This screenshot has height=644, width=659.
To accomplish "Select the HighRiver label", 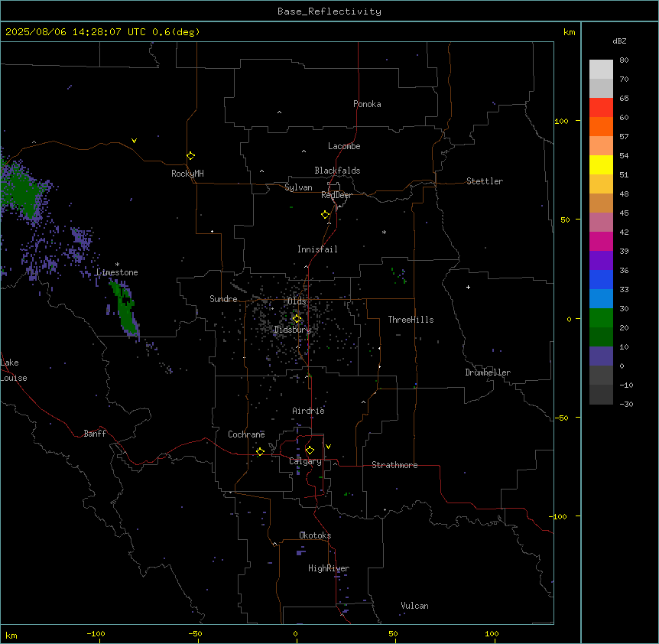I will tap(329, 568).
